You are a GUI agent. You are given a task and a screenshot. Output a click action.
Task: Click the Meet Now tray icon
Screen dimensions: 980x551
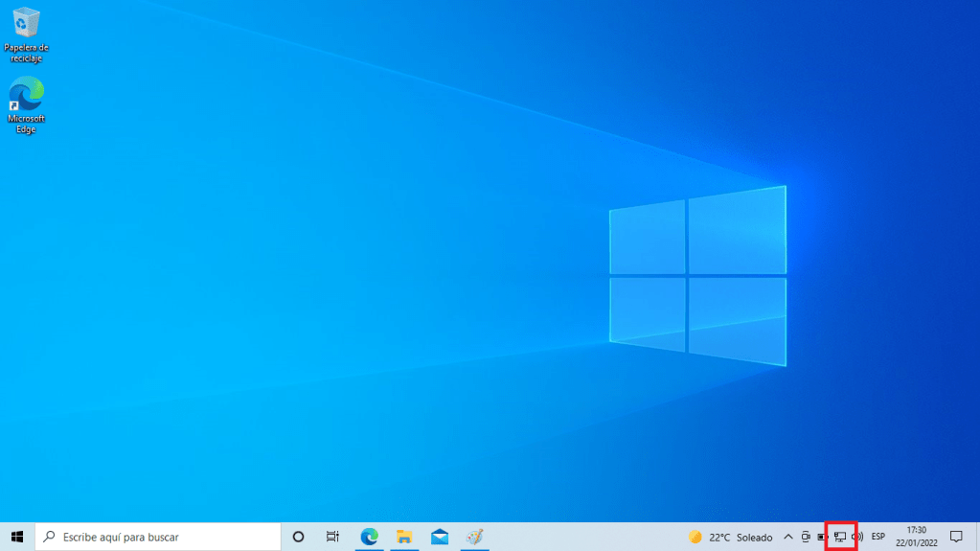[806, 537]
